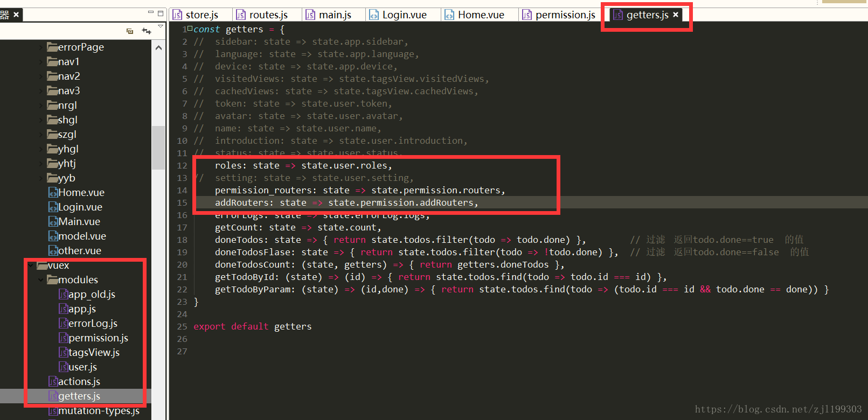Minimize the explorer panel
This screenshot has width=868, height=420.
click(151, 13)
